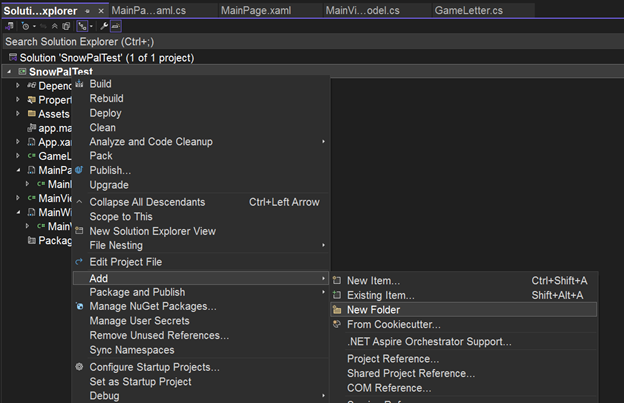Click the Show All Files toolbar icon

coord(66,26)
